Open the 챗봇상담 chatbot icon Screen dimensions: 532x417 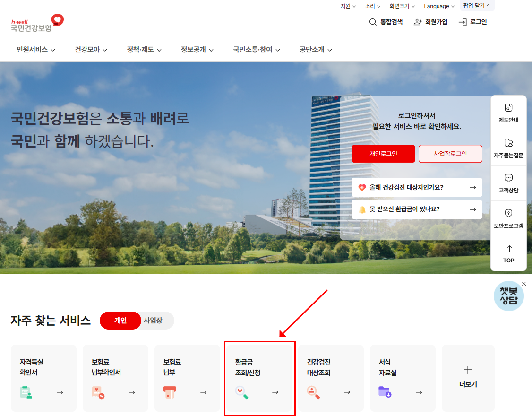point(509,295)
